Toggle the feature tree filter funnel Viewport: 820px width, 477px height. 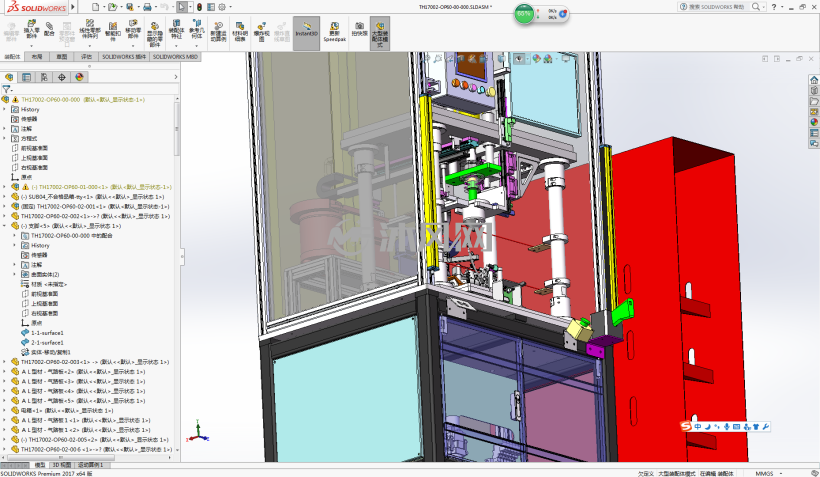pyautogui.click(x=6, y=89)
